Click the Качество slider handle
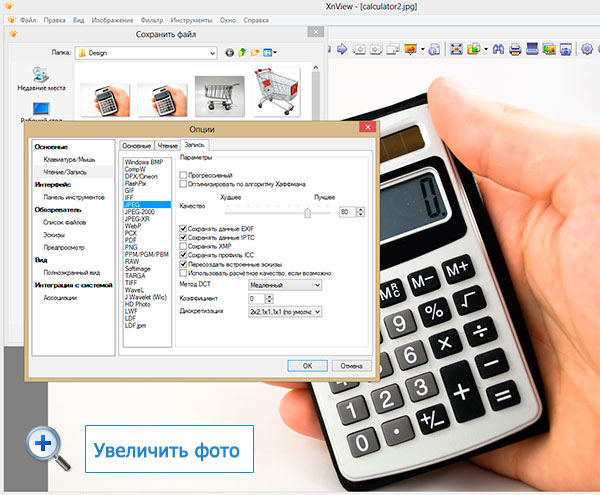 (x=307, y=212)
